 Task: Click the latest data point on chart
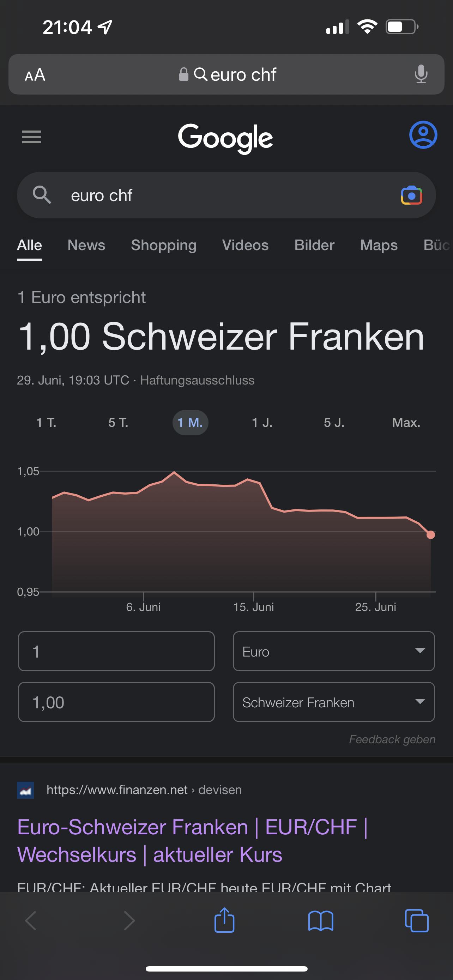430,535
